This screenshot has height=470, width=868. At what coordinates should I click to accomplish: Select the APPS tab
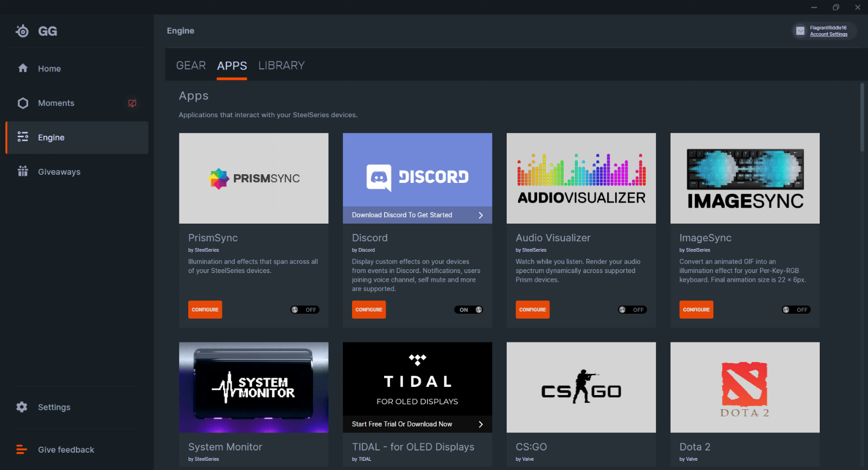coord(232,66)
